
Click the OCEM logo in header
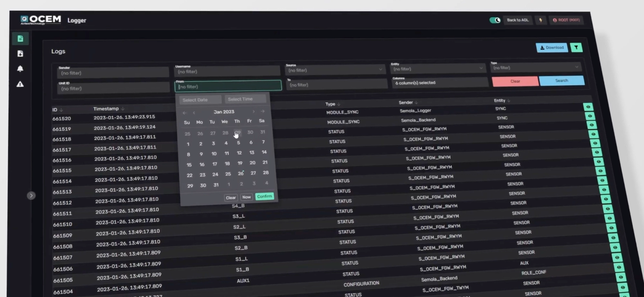(41, 20)
